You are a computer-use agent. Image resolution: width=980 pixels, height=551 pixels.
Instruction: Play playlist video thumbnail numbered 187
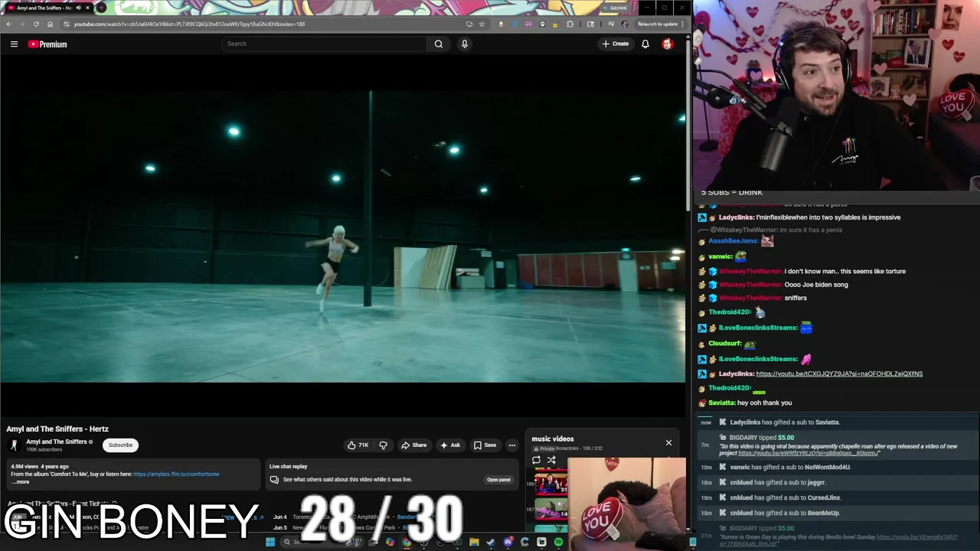tap(550, 509)
